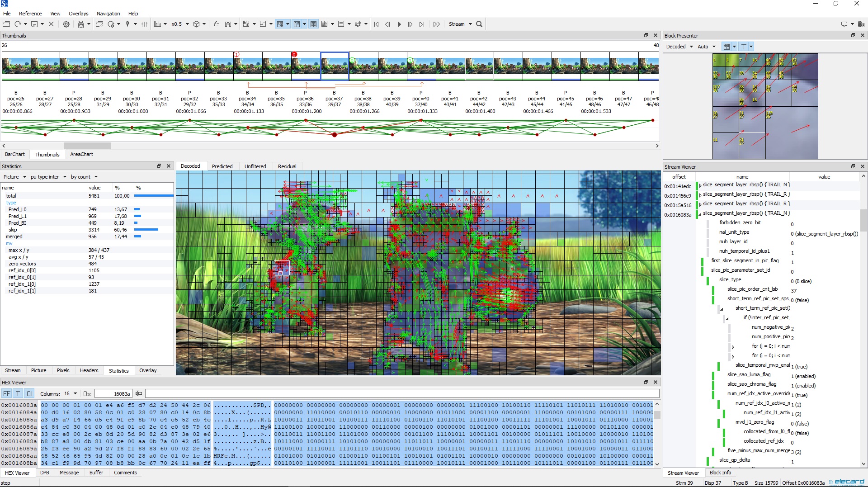Screen dimensions: 868x487
Task: Open the Decoded dropdown in Block Presenter
Action: pyautogui.click(x=679, y=47)
